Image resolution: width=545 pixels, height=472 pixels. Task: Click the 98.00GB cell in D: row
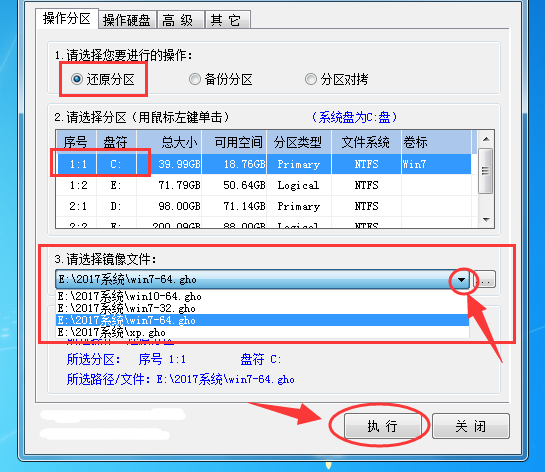click(169, 206)
